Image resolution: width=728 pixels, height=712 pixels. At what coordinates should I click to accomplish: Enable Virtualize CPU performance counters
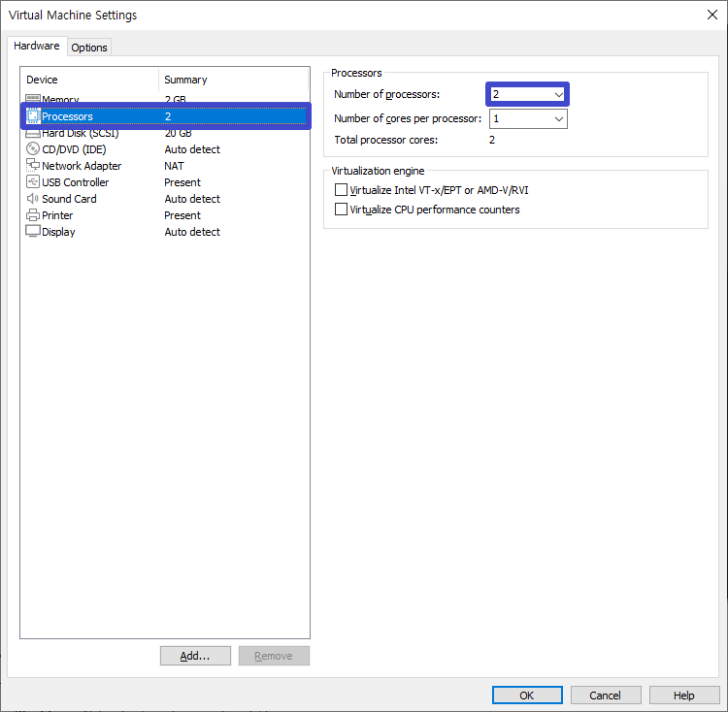coord(341,210)
